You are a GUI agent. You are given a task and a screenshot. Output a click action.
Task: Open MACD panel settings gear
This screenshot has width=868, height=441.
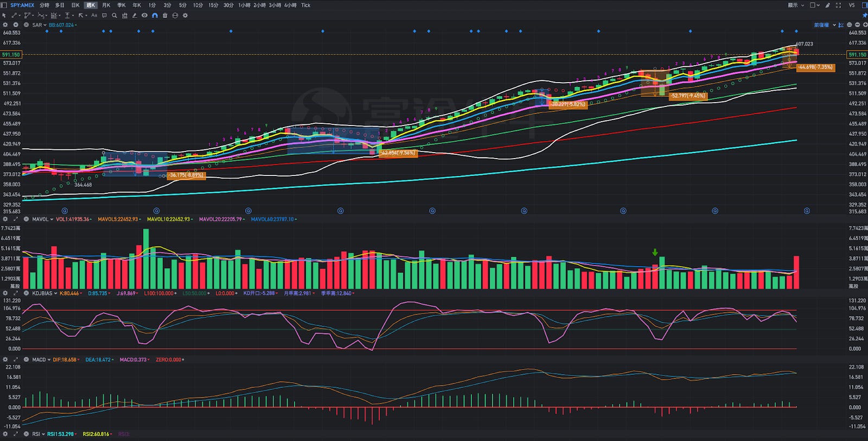pyautogui.click(x=5, y=360)
